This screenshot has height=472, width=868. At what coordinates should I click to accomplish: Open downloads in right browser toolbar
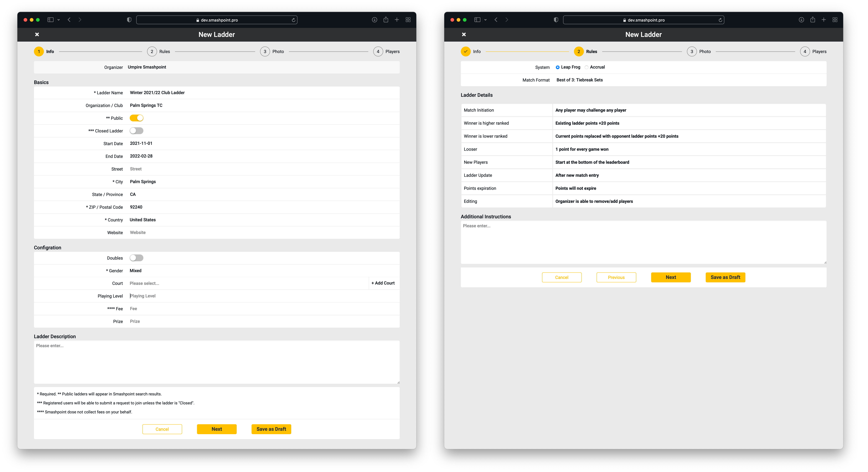[x=801, y=20]
